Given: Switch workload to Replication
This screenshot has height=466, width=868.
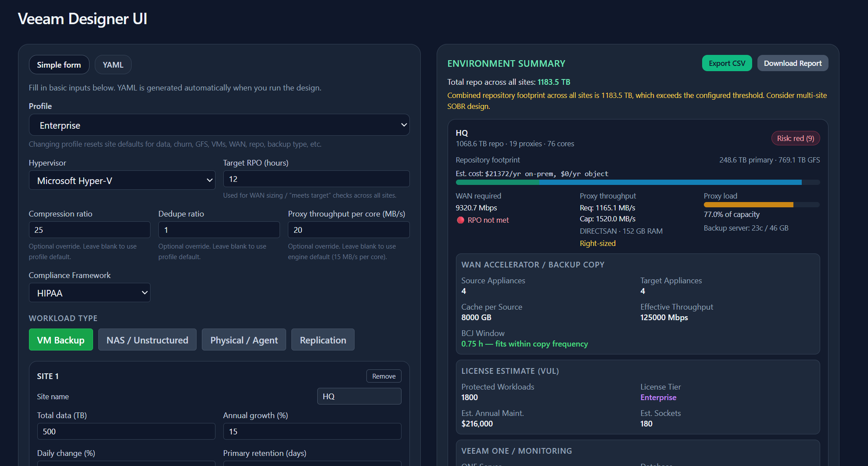Looking at the screenshot, I should point(323,340).
